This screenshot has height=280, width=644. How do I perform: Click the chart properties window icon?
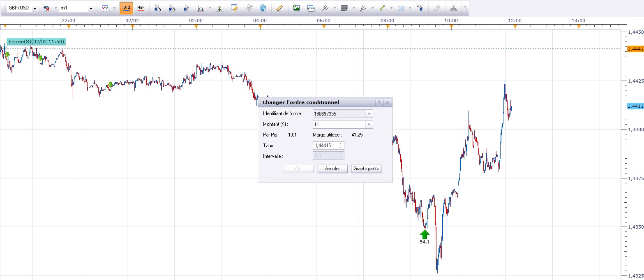click(x=234, y=8)
